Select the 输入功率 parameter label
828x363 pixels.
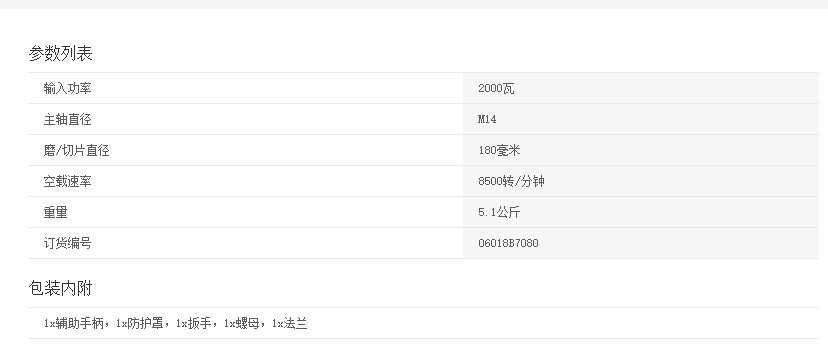pyautogui.click(x=68, y=88)
